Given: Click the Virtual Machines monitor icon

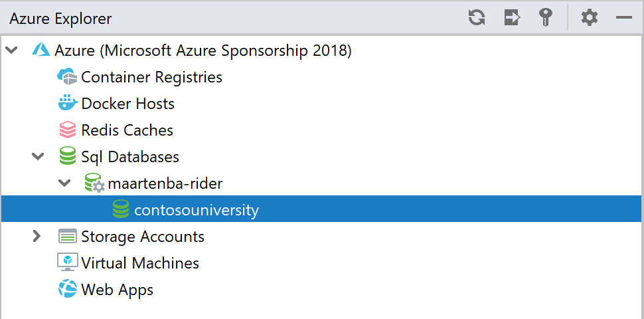Looking at the screenshot, I should (67, 263).
